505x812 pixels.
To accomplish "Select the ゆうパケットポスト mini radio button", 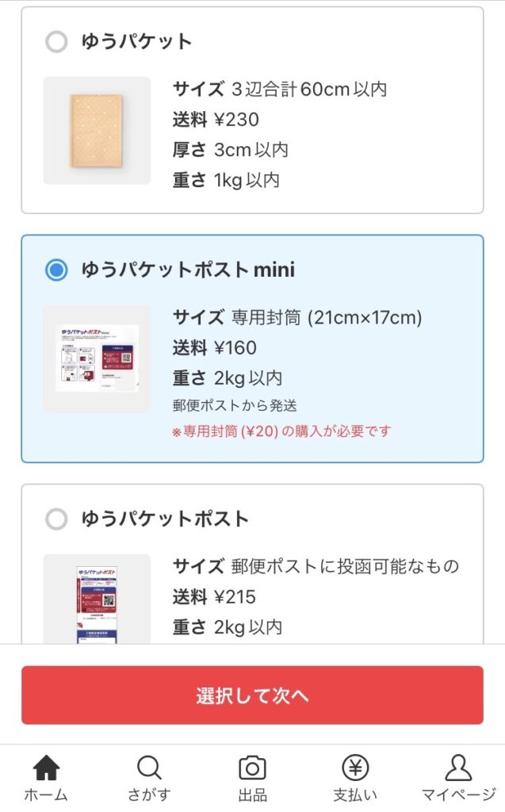I will click(x=55, y=270).
